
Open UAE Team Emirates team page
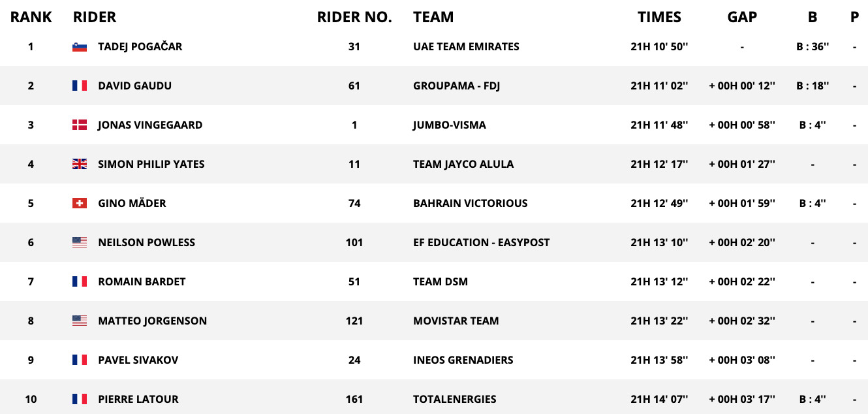[466, 46]
